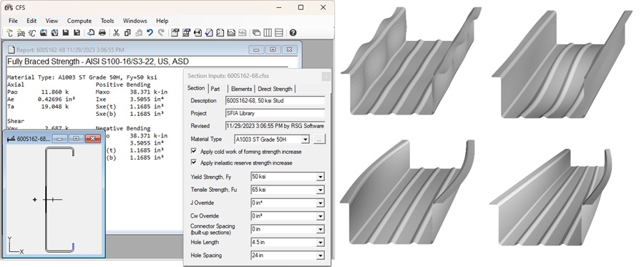
Task: Click the Save toolbar icon
Action: 66,33
